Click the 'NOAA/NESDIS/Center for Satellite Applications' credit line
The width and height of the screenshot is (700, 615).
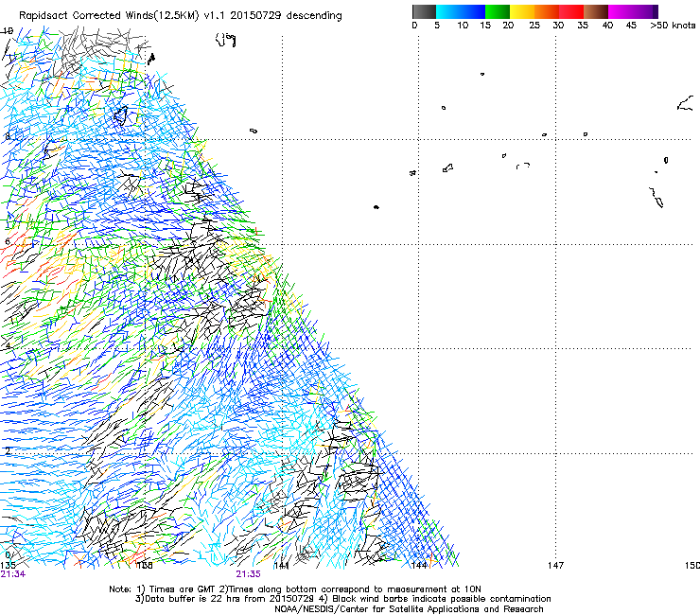(409, 609)
